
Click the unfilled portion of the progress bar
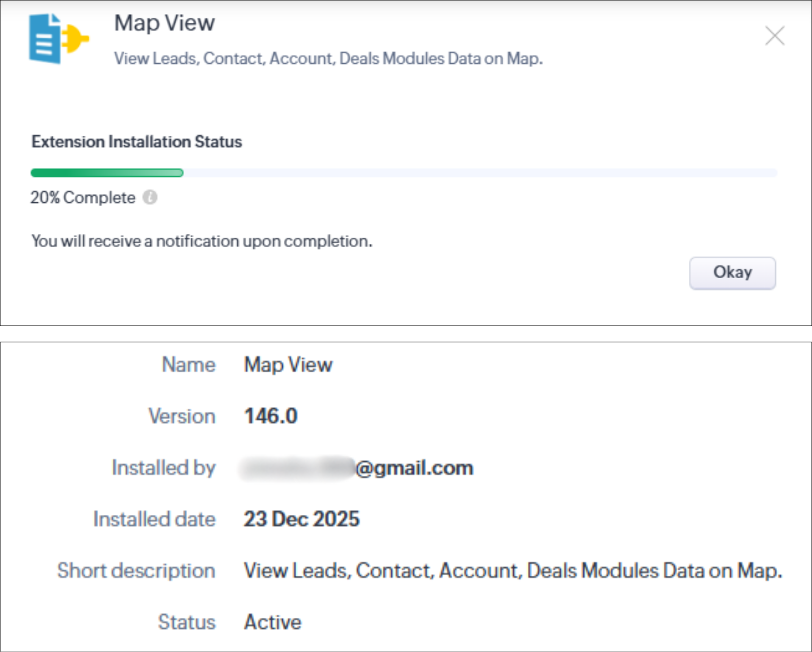[x=478, y=173]
